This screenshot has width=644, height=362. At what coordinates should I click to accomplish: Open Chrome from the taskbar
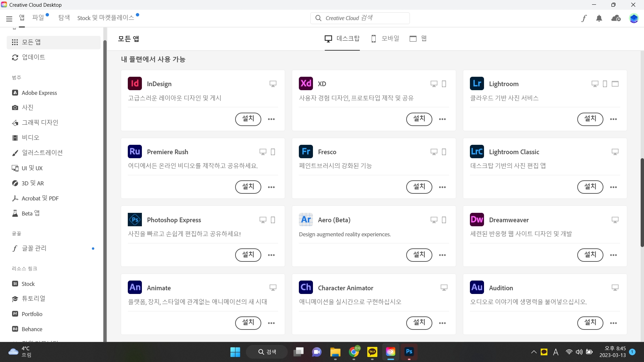coord(354,352)
